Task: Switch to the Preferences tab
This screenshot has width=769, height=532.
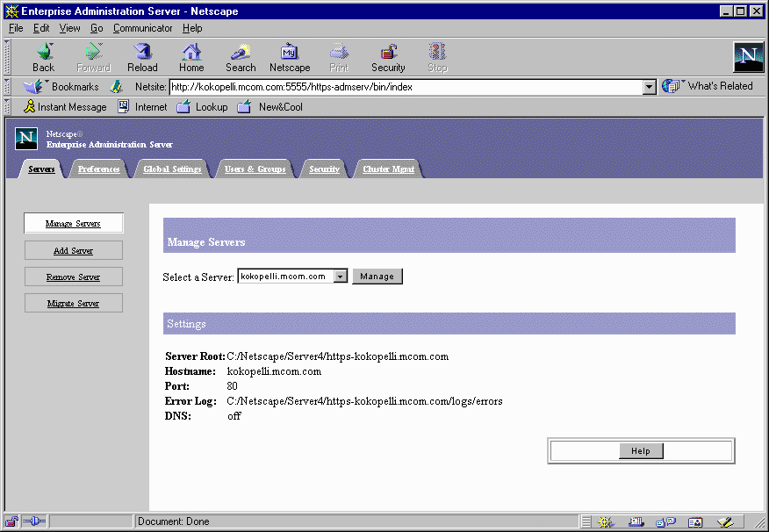Action: (98, 169)
